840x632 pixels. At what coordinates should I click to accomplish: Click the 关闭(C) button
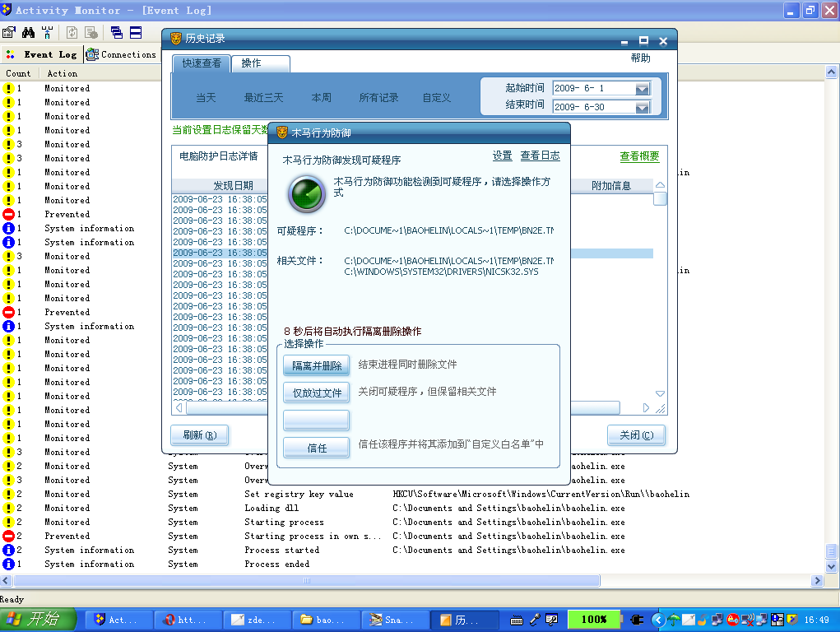coord(637,435)
